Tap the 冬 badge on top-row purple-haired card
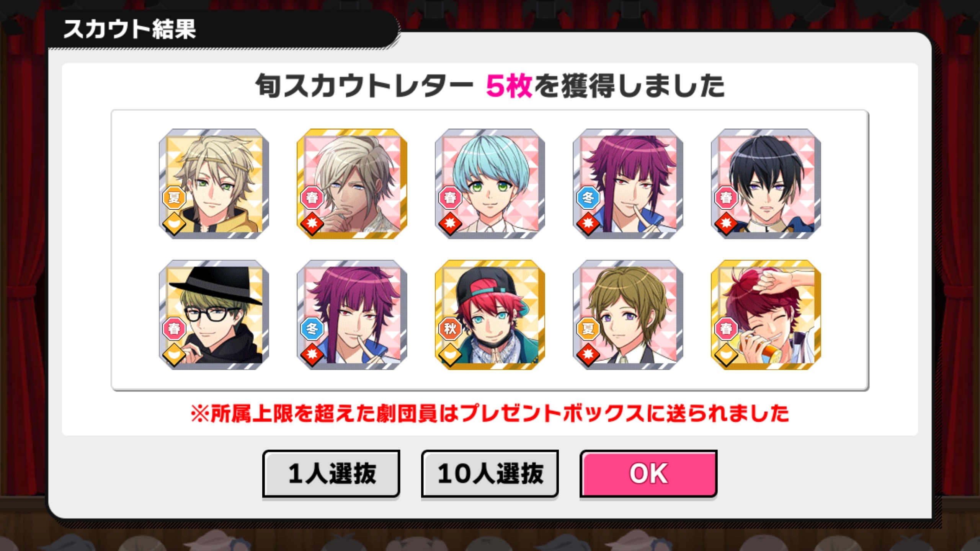Viewport: 980px width, 551px height. coord(588,197)
